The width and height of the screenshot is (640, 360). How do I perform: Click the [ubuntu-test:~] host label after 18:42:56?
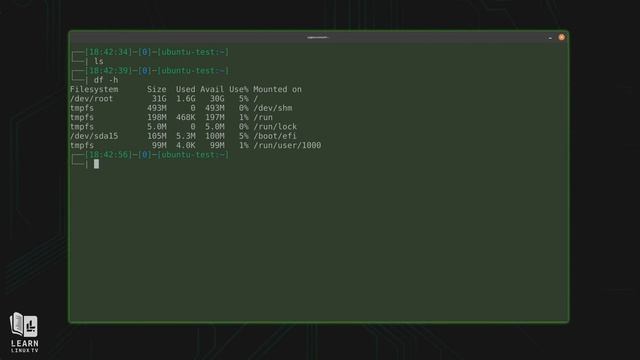coord(193,155)
